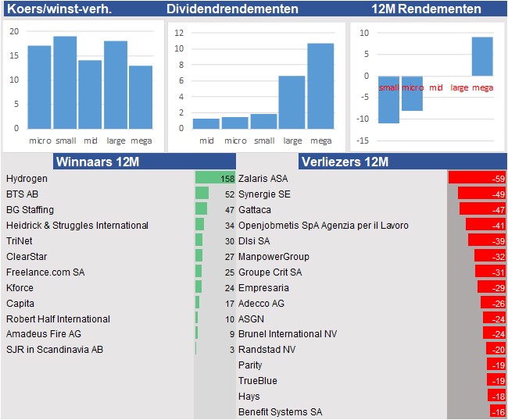
Task: Select Randstad NV
Action: pyautogui.click(x=267, y=350)
